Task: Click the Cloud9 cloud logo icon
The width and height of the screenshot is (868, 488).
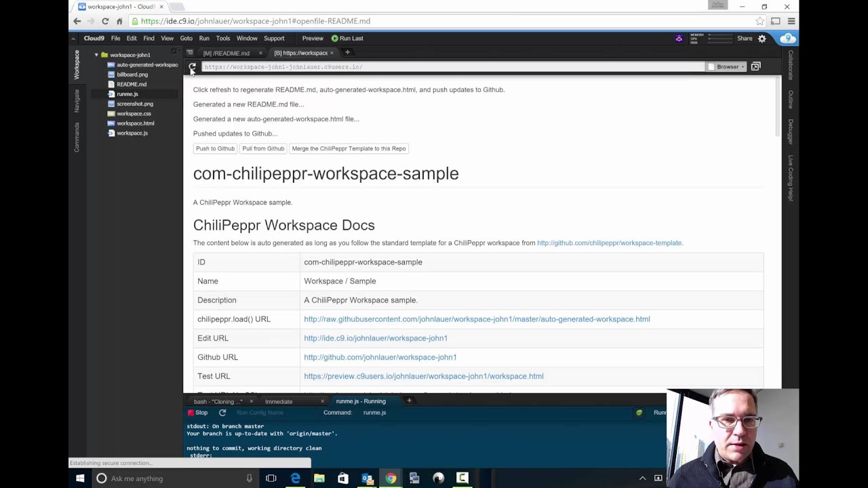Action: [787, 39]
